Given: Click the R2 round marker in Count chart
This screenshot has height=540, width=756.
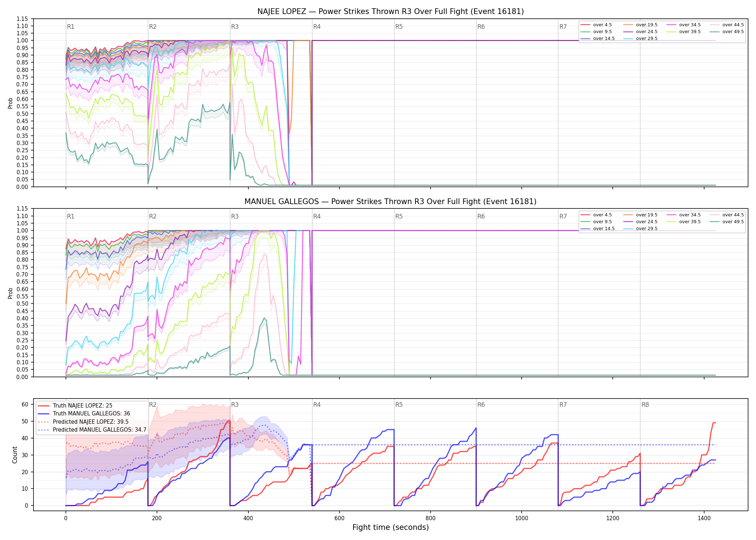Looking at the screenshot, I should point(153,405).
